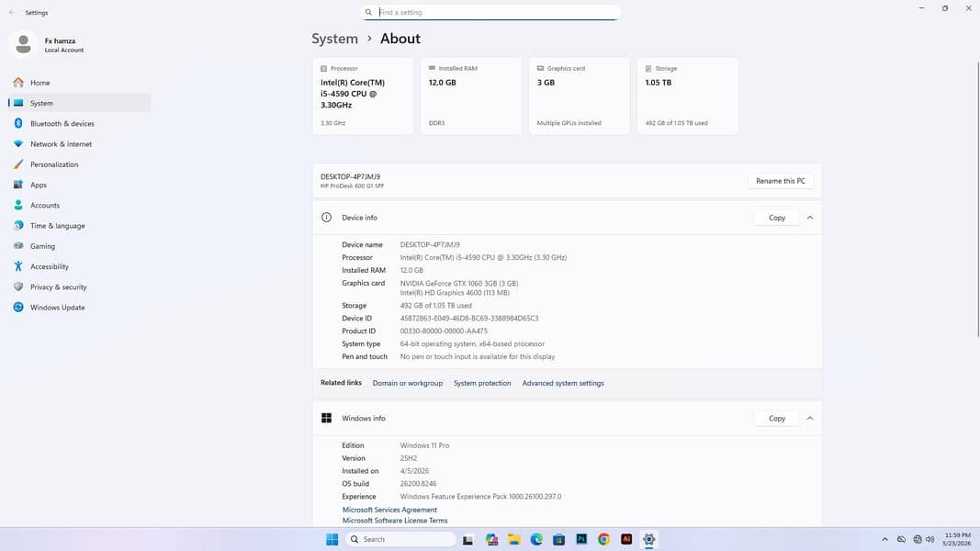The height and width of the screenshot is (551, 980).
Task: Open Task View from the taskbar
Action: [467, 540]
